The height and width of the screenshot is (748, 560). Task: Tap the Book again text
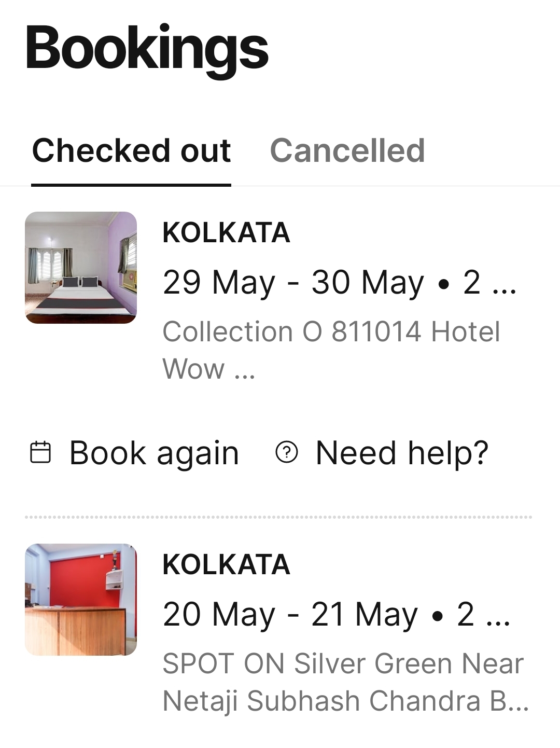[x=154, y=453]
